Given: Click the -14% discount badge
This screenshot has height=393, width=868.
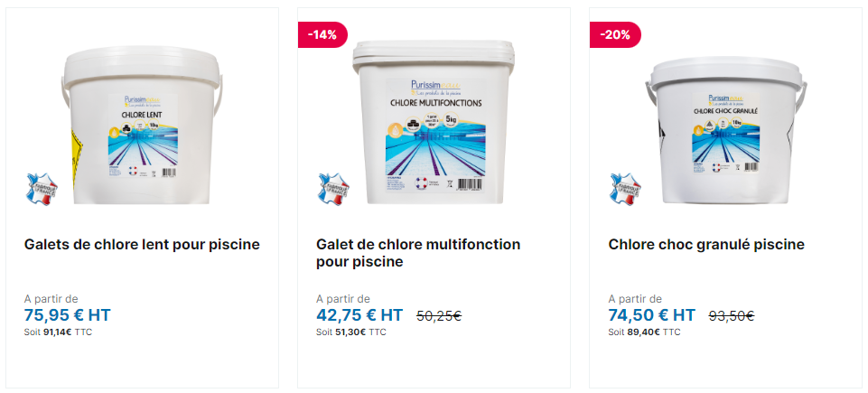Looking at the screenshot, I should point(322,34).
